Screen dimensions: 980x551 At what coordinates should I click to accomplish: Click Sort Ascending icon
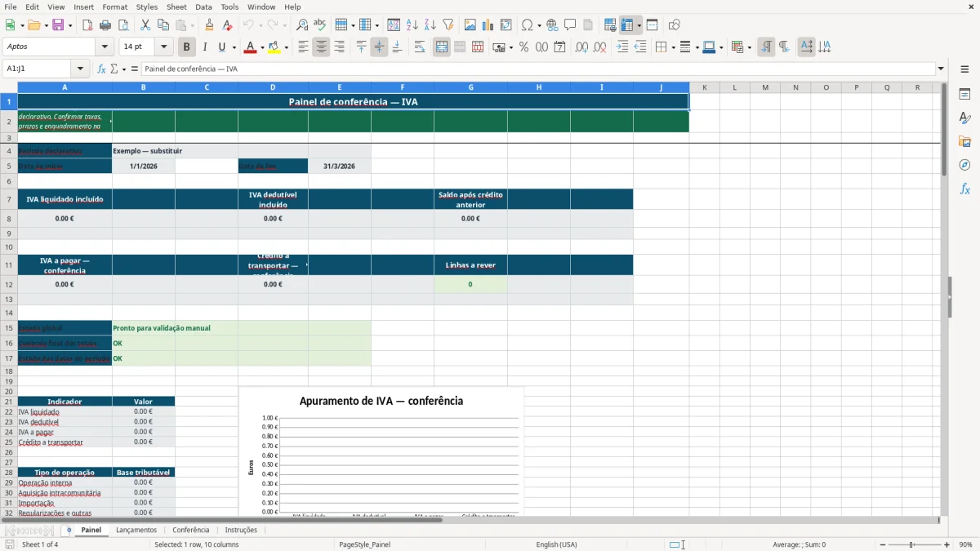click(412, 25)
